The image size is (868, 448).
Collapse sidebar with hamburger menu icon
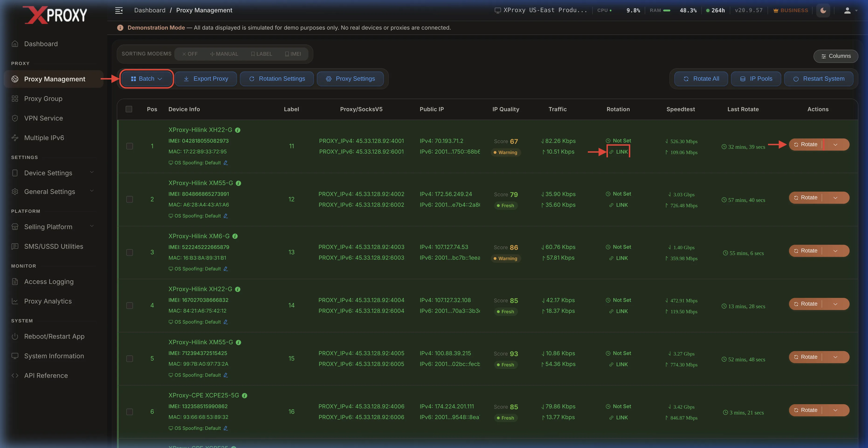(119, 10)
